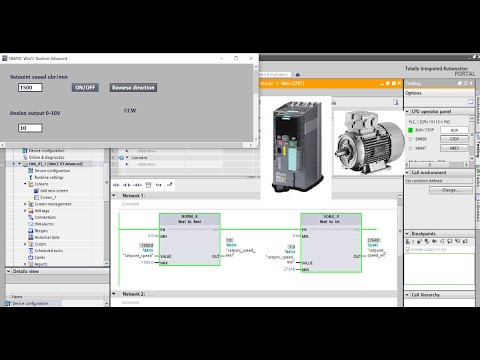Image resolution: width=480 pixels, height=360 pixels.
Task: Toggle the Enable output in run checkbox
Action: pos(408,249)
